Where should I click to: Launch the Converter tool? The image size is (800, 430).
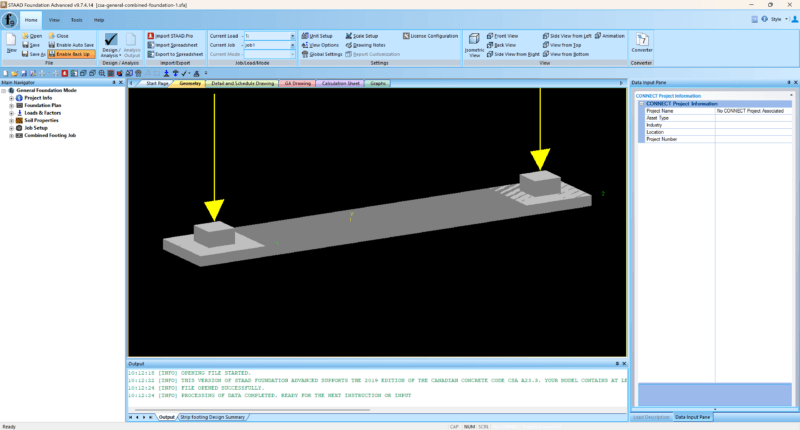click(642, 43)
